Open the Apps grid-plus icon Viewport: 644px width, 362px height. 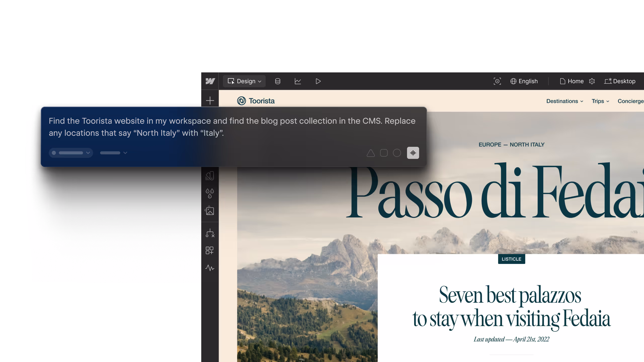[x=210, y=250]
